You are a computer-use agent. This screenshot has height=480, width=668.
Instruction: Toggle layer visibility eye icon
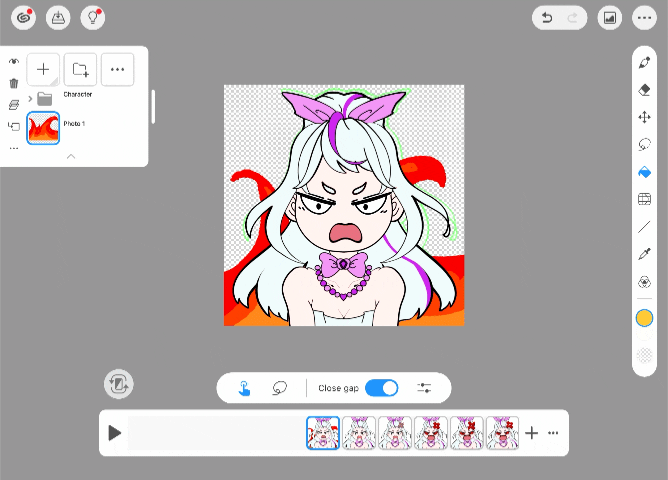14,62
